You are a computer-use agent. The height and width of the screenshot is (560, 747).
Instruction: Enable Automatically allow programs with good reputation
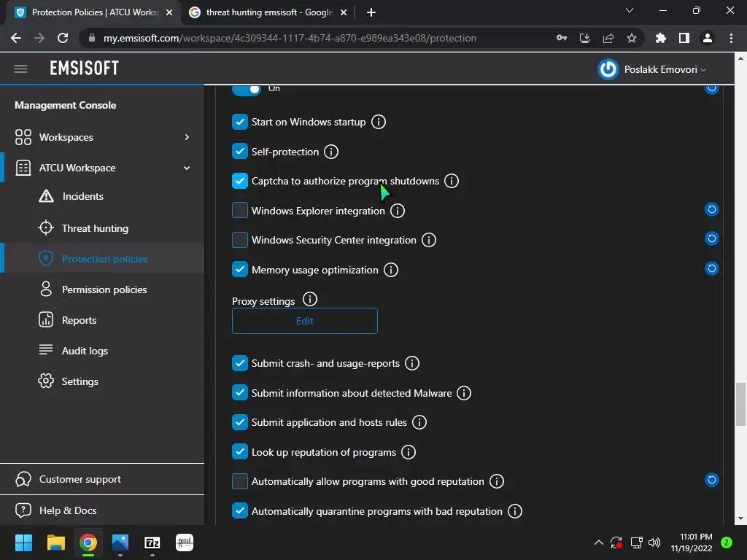240,481
